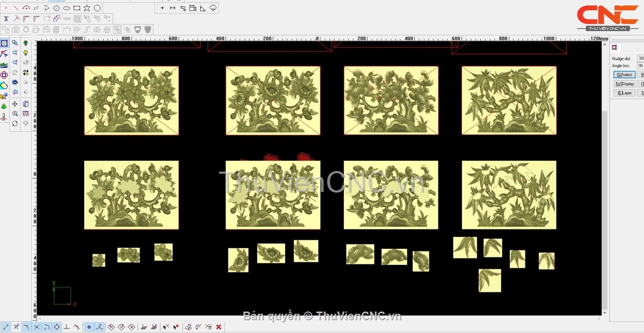Click the abc text tool
The image size is (644, 333).
click(x=4, y=64)
